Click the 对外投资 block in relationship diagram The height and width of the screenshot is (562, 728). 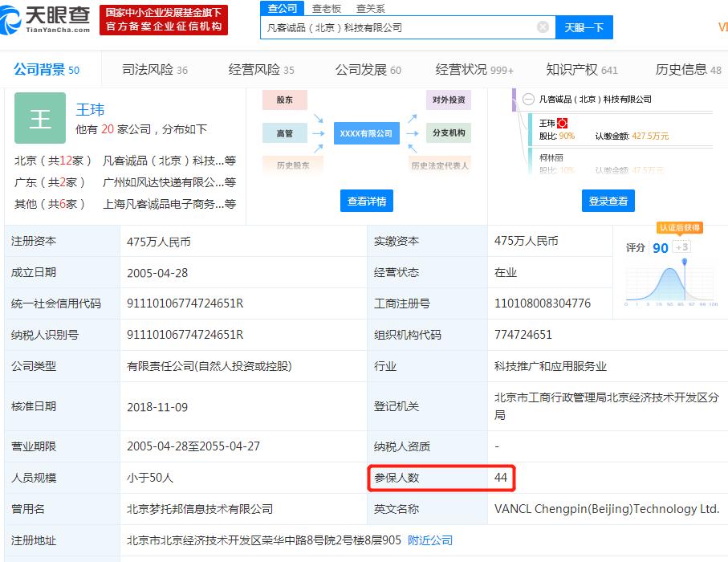446,100
